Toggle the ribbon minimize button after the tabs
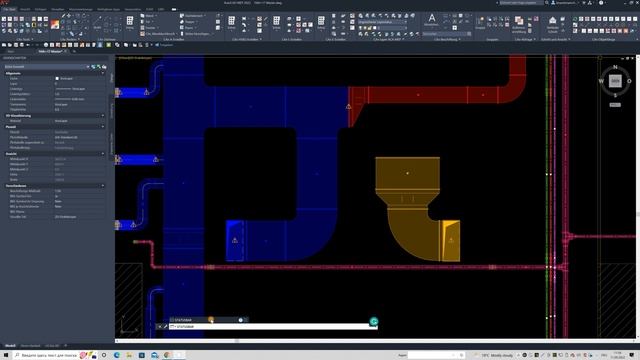This screenshot has width=640, height=360. click(x=174, y=9)
